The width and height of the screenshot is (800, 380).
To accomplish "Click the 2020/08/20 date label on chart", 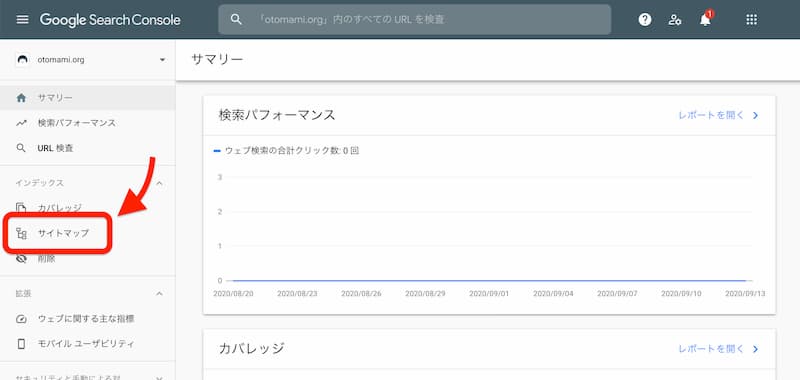I will [233, 294].
